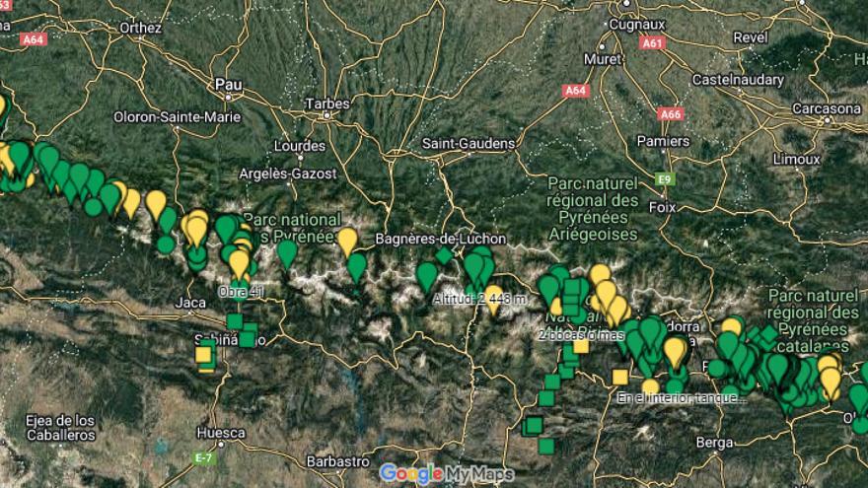Select the Tarbes city label
868x488 pixels.
point(327,104)
